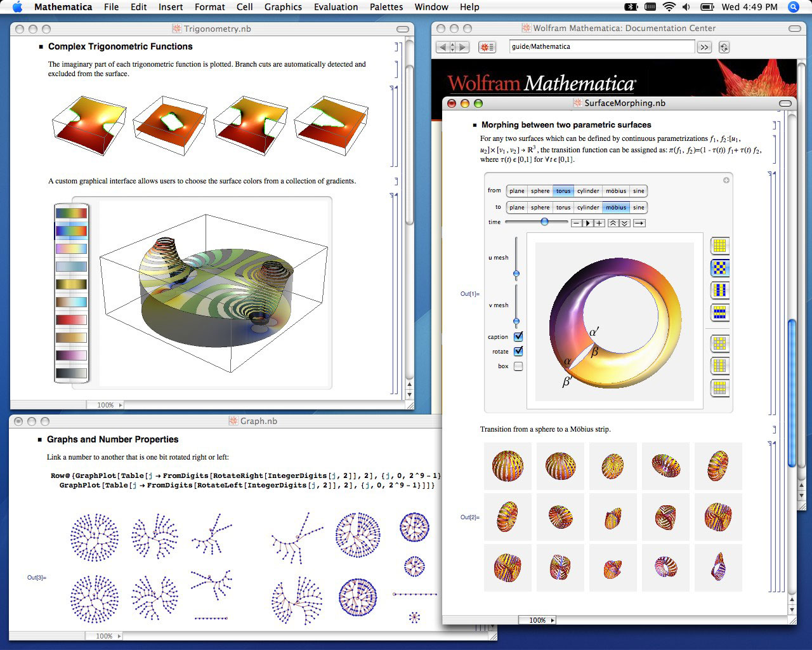Click the Documentation Center forward arrow
The image size is (812, 650).
point(464,47)
